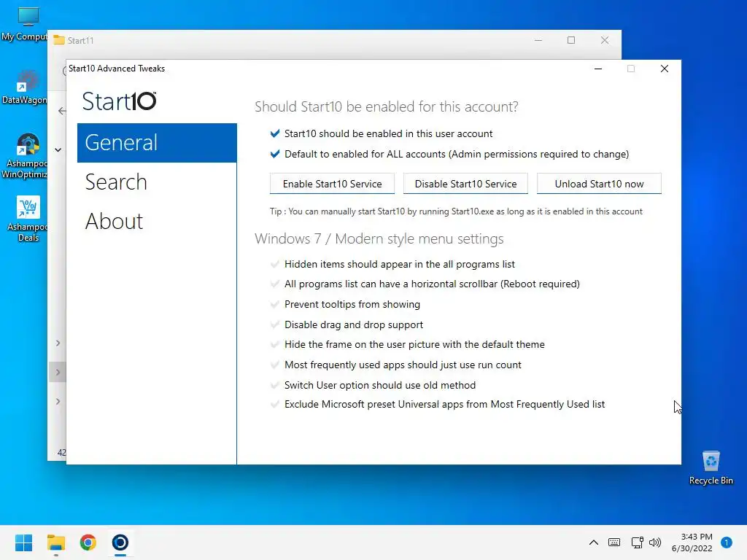Screen dimensions: 747x560
Task: Open File Explorer from the taskbar
Action: 55,542
